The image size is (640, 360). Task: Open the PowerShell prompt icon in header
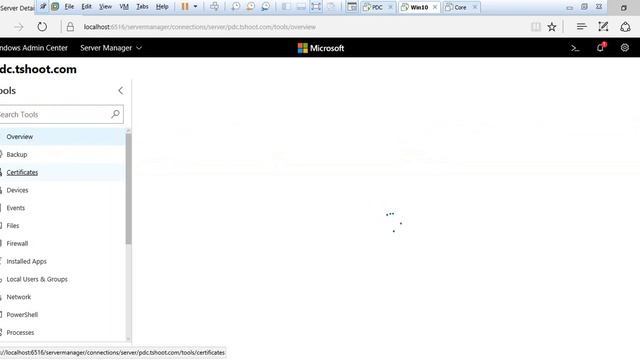(575, 48)
